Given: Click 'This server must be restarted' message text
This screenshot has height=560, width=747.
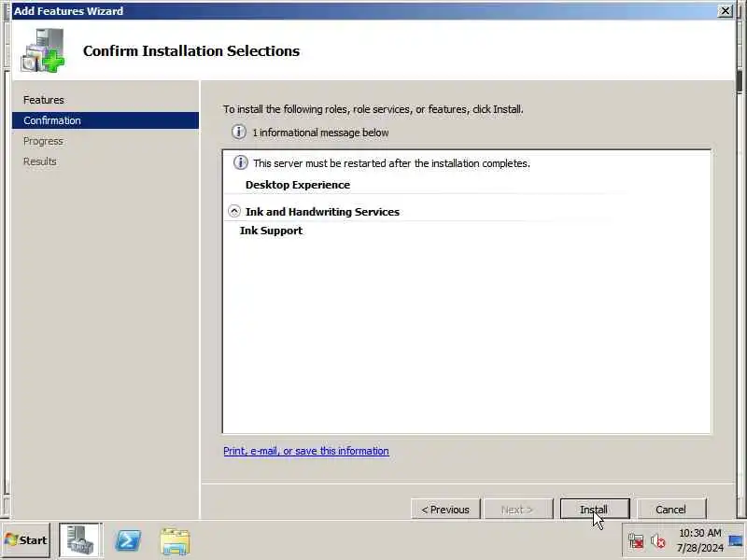Looking at the screenshot, I should (x=391, y=163).
